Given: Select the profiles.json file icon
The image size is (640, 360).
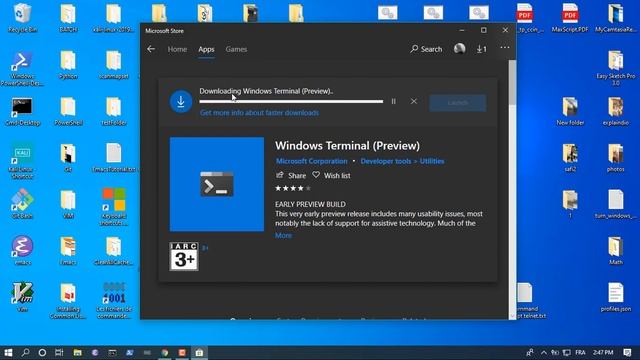Looking at the screenshot, I should point(616,297).
